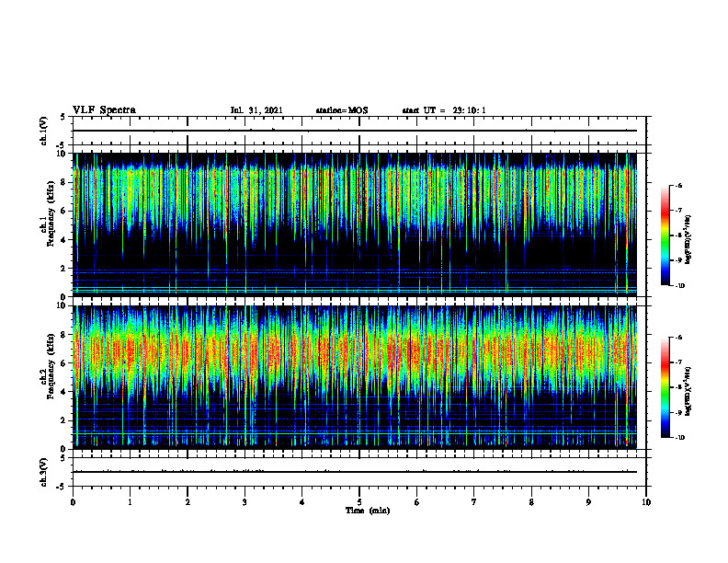Click the "8" kHz tick on ch.1 axis
Image resolution: width=728 pixels, height=563 pixels.
pyautogui.click(x=64, y=182)
